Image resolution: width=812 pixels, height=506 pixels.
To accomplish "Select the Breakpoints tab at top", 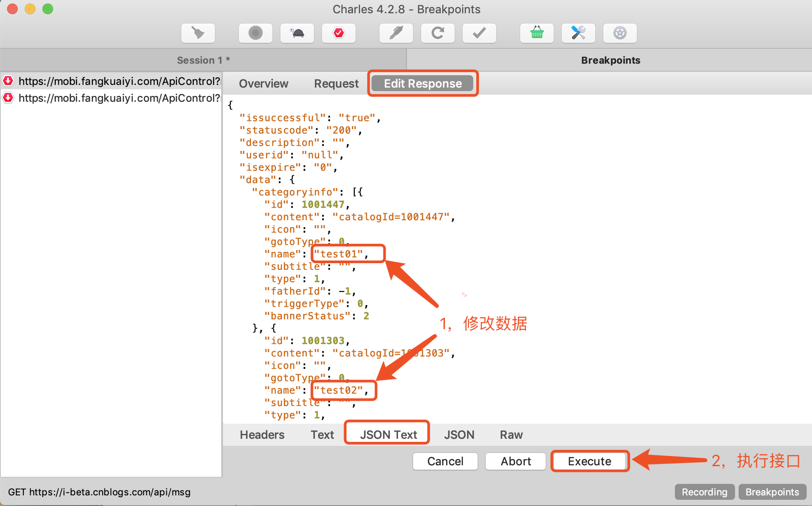I will (610, 60).
